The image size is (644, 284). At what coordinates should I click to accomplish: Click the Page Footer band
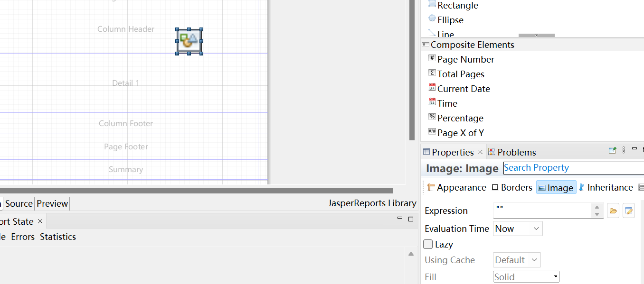click(x=126, y=147)
